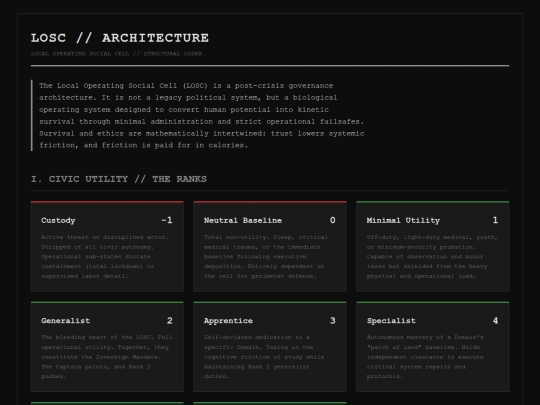Click the Minimal Utility card title
The image size is (540, 405).
tap(403, 220)
